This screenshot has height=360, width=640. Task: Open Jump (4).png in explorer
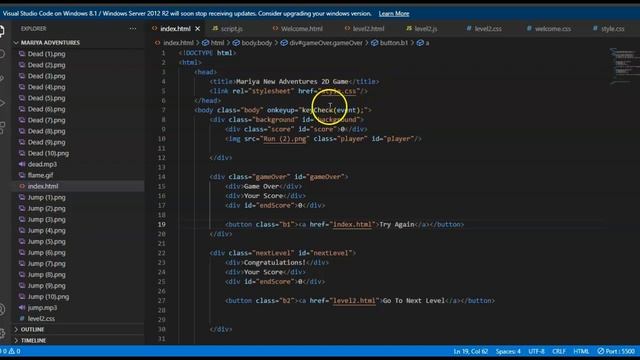pos(46,230)
